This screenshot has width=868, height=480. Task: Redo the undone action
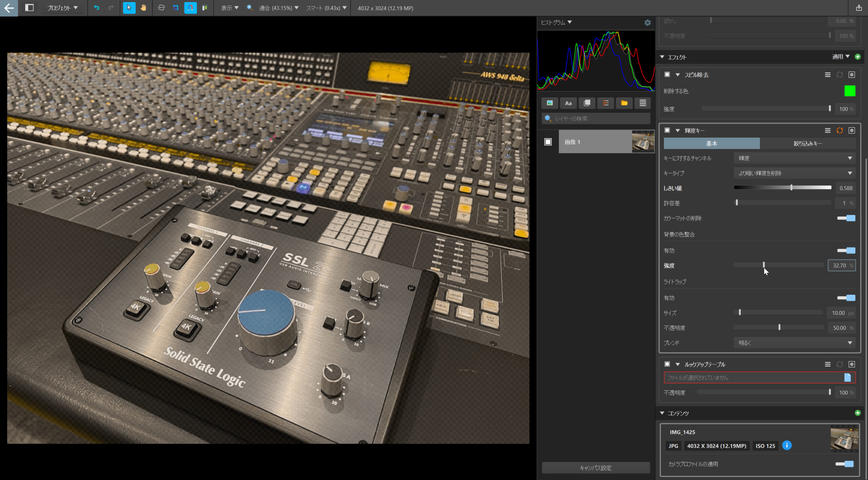111,8
